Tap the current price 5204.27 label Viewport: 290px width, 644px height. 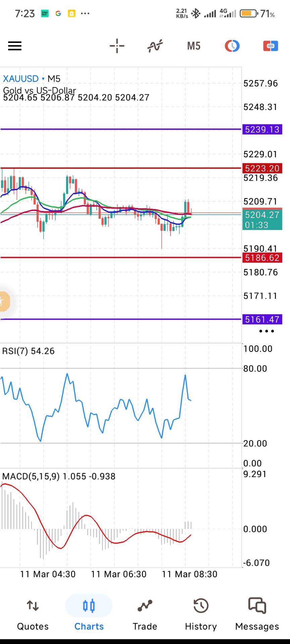[262, 219]
